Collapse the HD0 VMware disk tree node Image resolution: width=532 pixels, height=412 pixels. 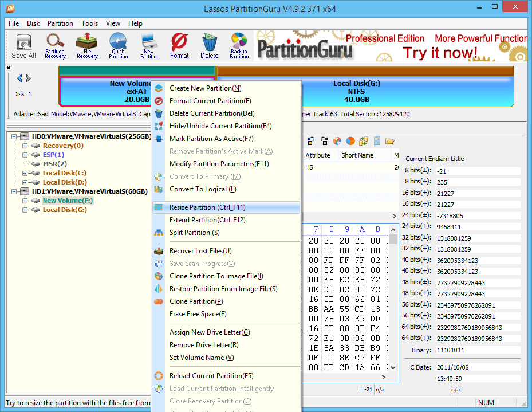(x=14, y=136)
